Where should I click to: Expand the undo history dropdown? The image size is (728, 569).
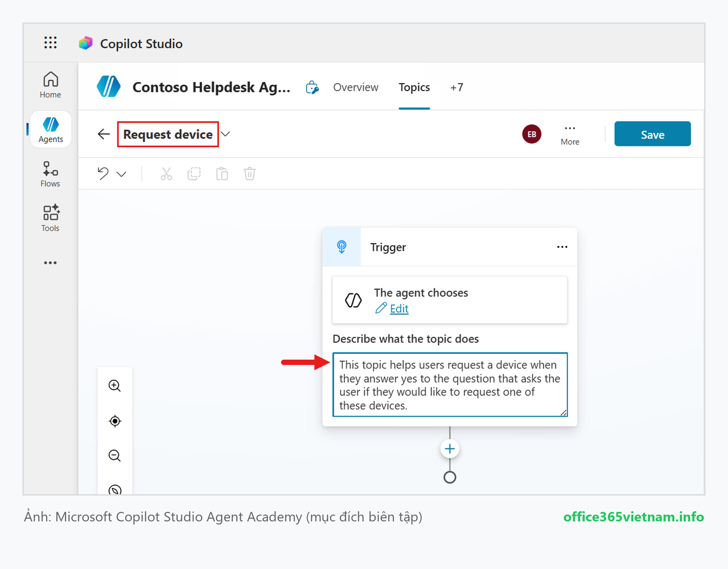[x=122, y=174]
